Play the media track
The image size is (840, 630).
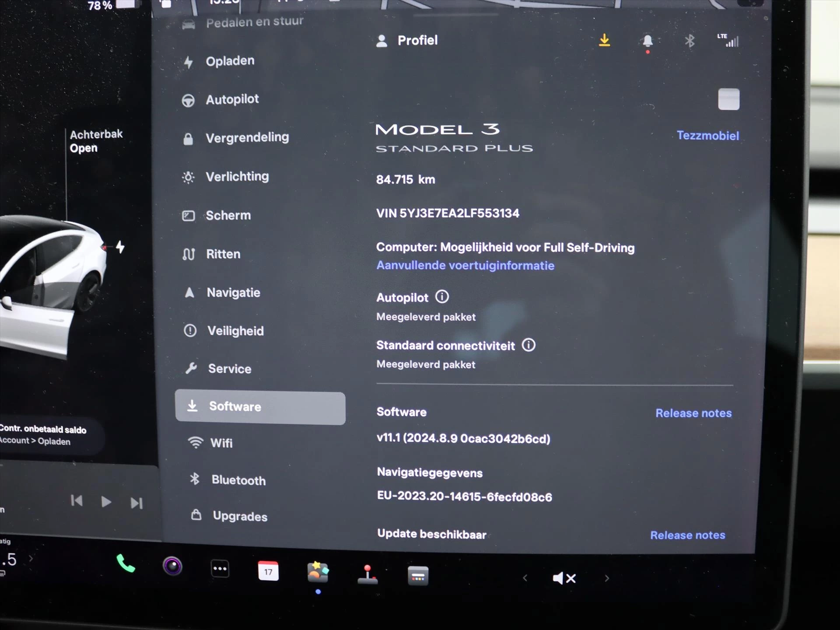click(x=106, y=502)
